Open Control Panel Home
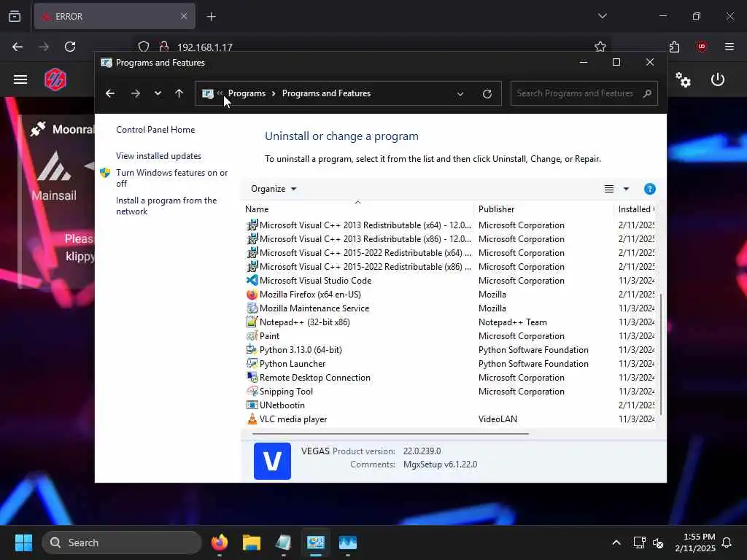The height and width of the screenshot is (560, 747). (155, 130)
